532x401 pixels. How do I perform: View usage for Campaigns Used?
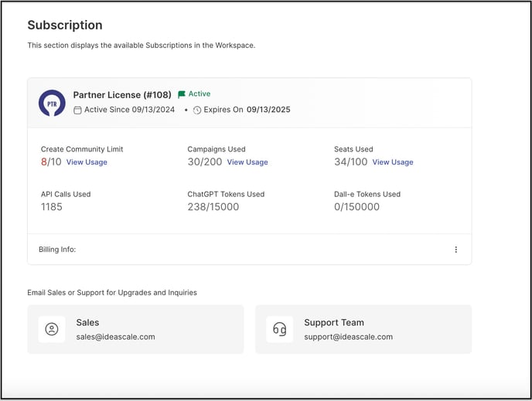click(x=247, y=162)
